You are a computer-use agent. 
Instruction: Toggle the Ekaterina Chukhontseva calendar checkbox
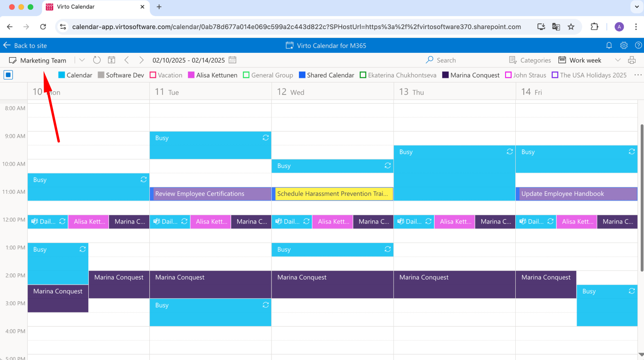pos(363,75)
